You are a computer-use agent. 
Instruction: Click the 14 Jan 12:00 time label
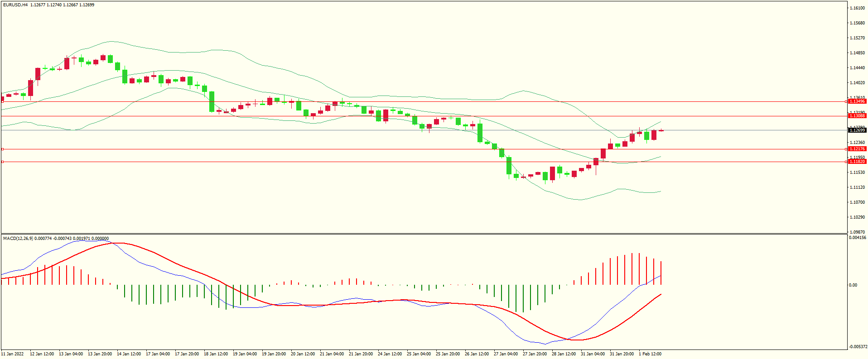[129, 354]
